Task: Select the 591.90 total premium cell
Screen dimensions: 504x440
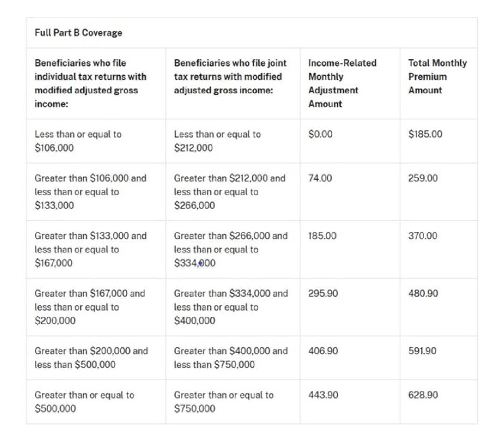Action: pyautogui.click(x=423, y=351)
